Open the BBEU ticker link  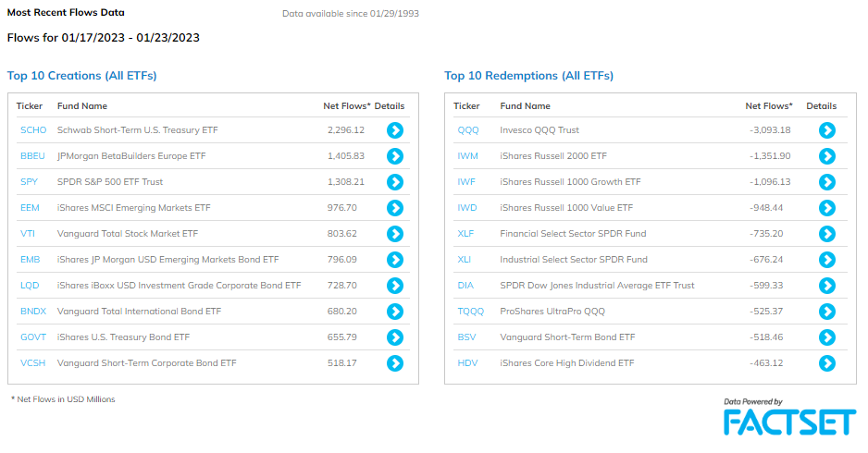point(32,156)
